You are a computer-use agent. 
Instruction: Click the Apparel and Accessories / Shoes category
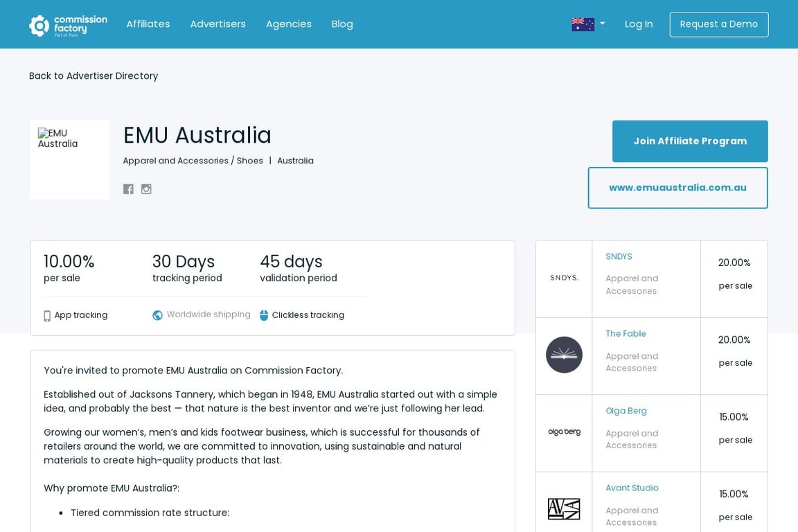(193, 161)
